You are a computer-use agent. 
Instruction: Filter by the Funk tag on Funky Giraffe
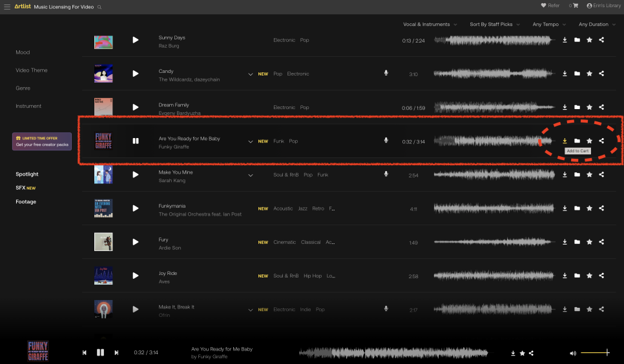[x=278, y=141]
